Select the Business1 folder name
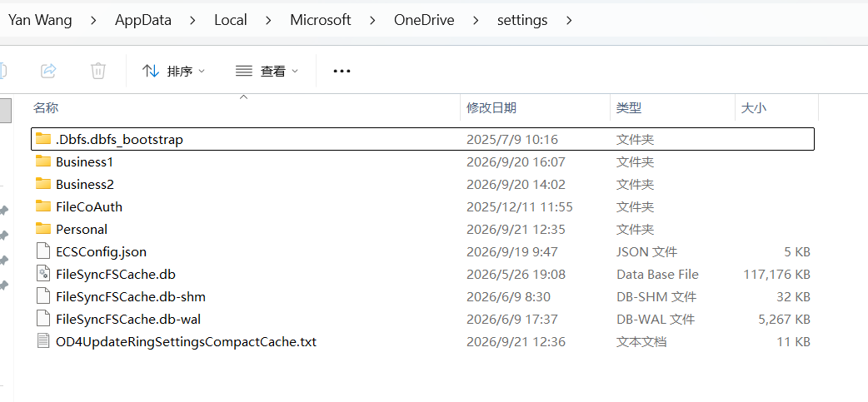 [x=85, y=162]
